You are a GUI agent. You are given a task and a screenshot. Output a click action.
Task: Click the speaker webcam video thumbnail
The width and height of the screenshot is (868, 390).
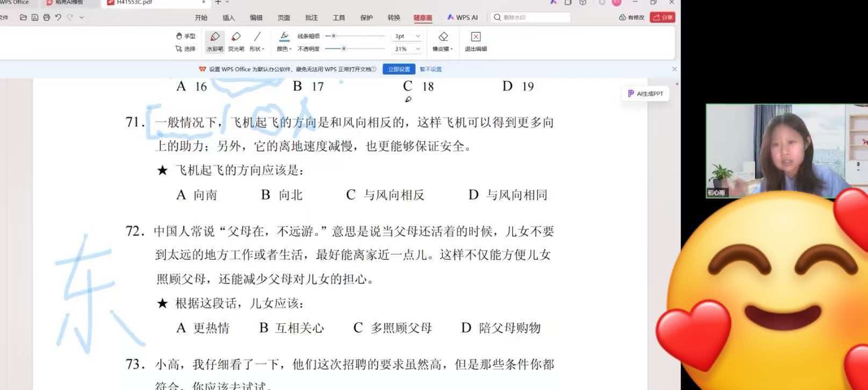click(x=786, y=151)
